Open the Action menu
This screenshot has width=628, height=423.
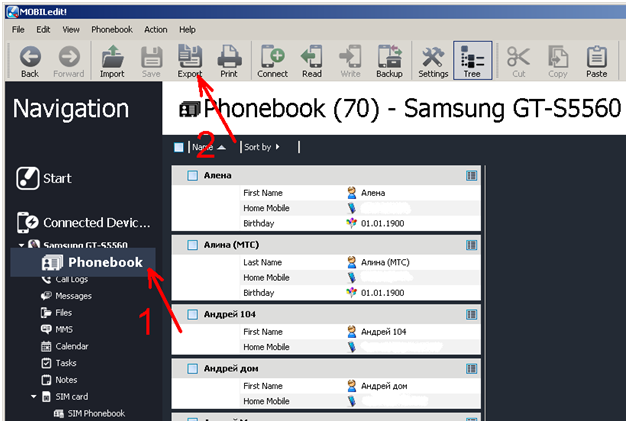click(x=156, y=30)
